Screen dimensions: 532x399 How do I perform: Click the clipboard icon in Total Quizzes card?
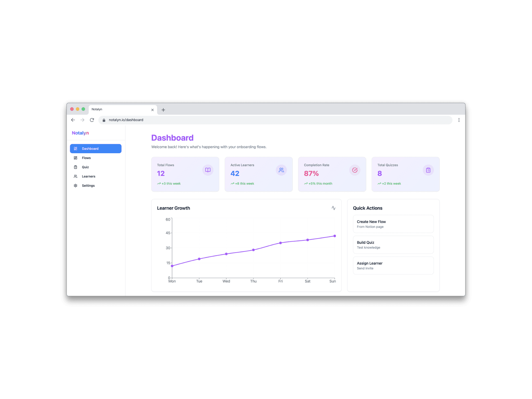click(x=428, y=170)
